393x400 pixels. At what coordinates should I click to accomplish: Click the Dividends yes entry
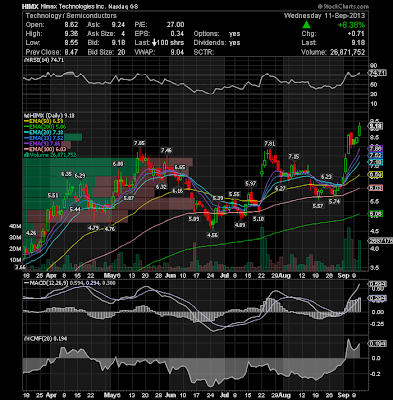[x=217, y=43]
